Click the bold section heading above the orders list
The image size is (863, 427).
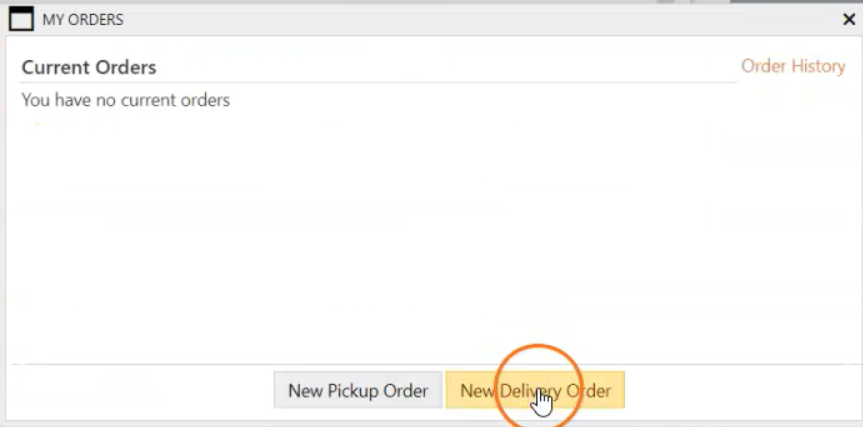click(89, 68)
